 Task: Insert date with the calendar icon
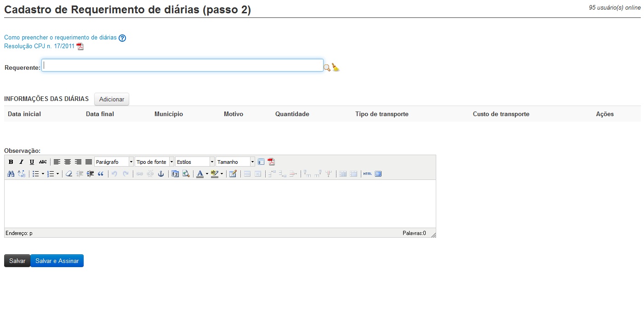click(x=175, y=174)
